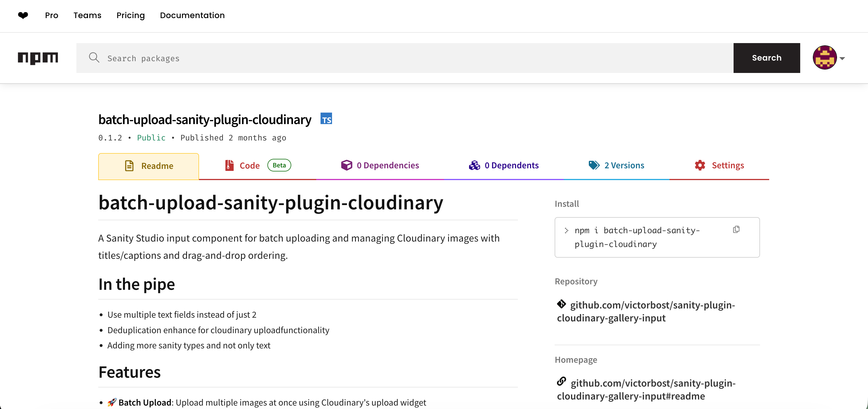This screenshot has width=868, height=409.
Task: Open the Teams menu item
Action: (87, 15)
